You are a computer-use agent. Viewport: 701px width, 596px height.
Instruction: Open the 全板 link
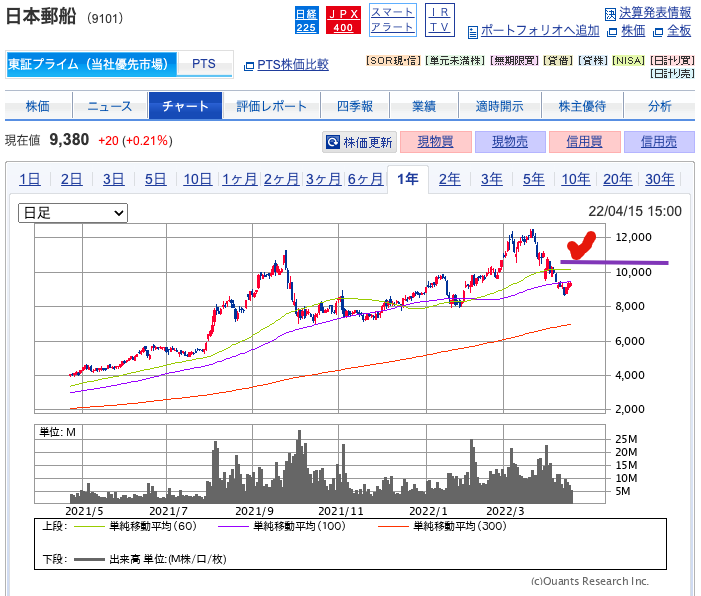point(679,30)
